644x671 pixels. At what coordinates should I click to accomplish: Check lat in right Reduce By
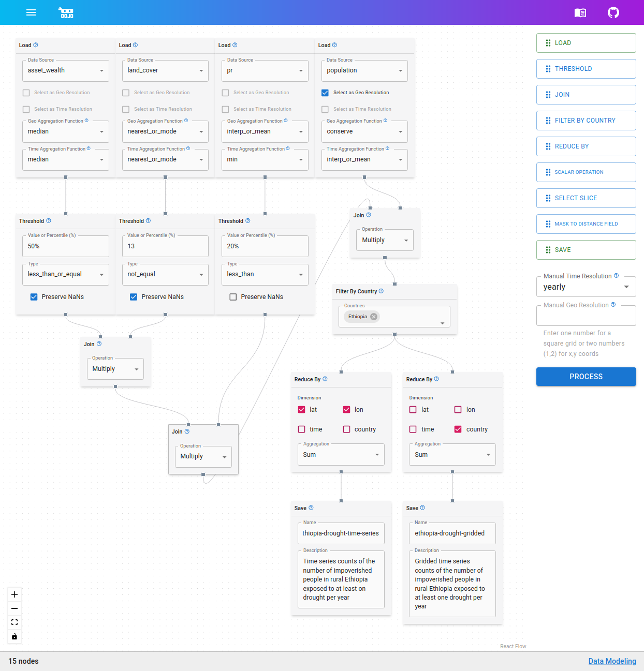(413, 410)
